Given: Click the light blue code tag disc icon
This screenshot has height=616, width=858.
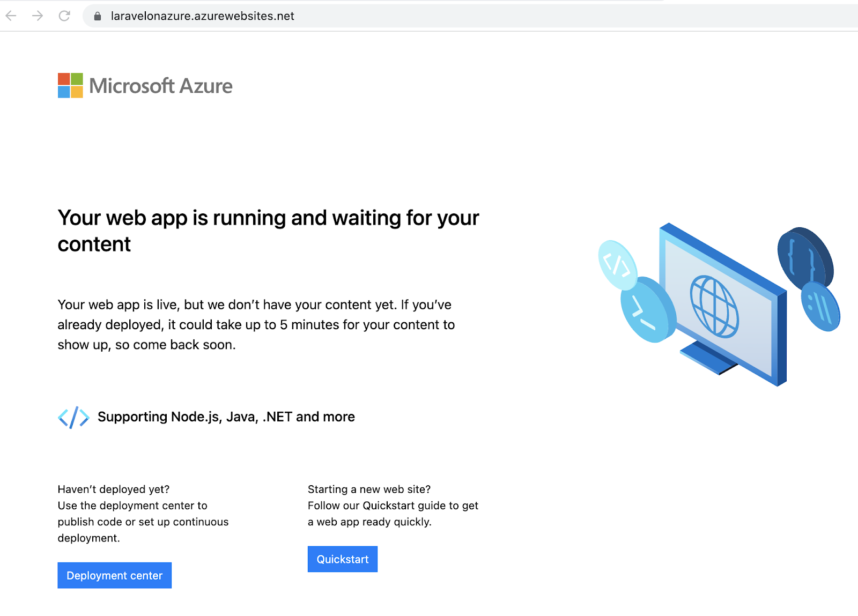Looking at the screenshot, I should click(x=617, y=265).
